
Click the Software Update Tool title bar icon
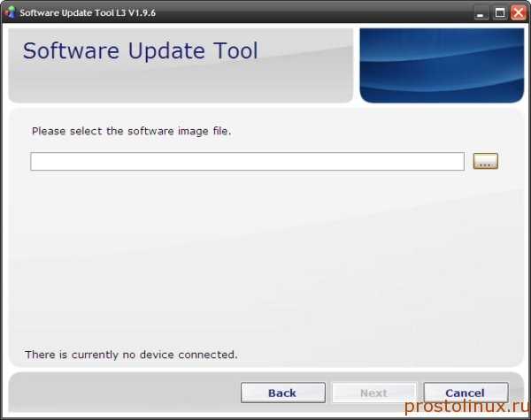pos(11,12)
